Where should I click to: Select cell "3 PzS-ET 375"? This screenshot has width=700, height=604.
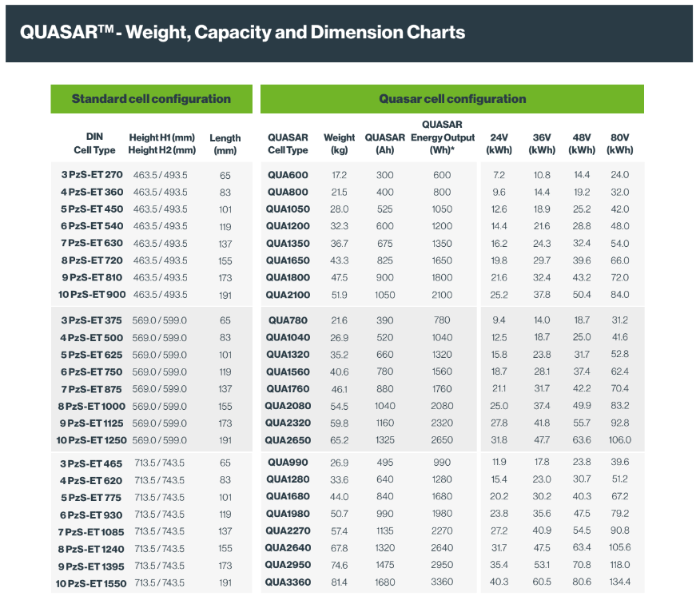point(92,320)
